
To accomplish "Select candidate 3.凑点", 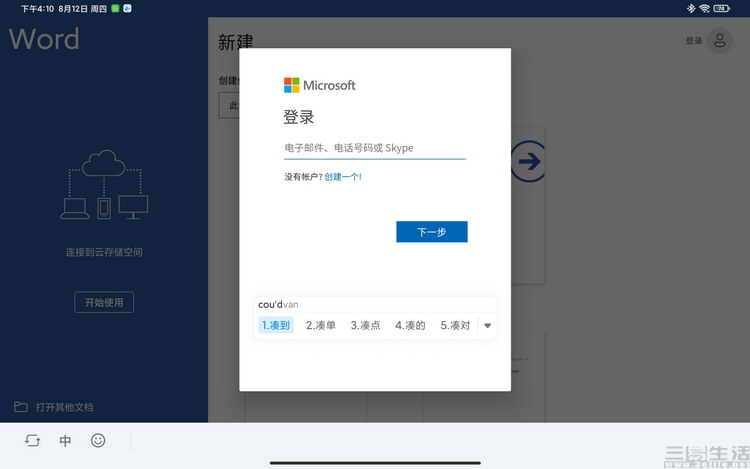I will [365, 325].
